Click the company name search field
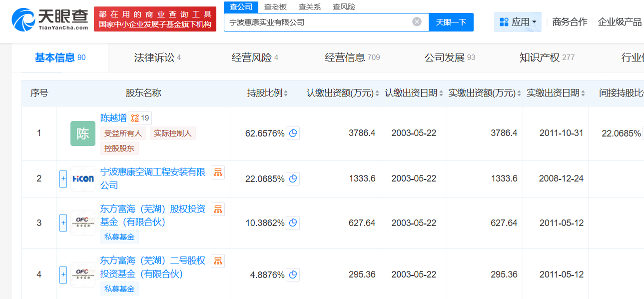644x299 pixels. 317,22
